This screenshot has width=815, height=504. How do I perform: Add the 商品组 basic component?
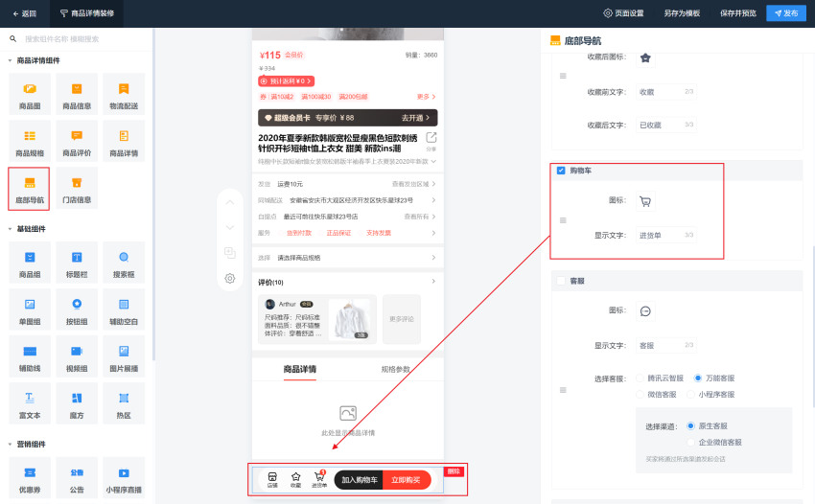click(x=30, y=263)
